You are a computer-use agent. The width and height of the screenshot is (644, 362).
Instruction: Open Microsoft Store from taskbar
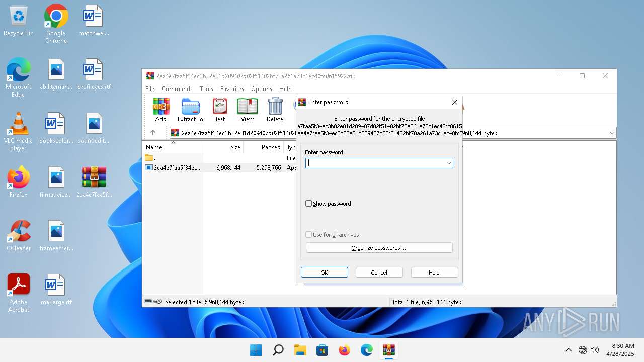[322, 350]
